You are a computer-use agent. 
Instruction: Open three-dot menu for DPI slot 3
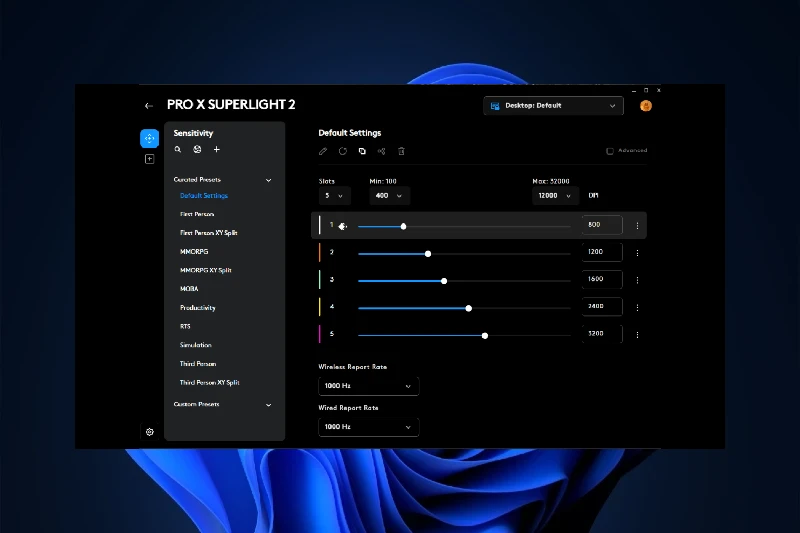tap(637, 281)
